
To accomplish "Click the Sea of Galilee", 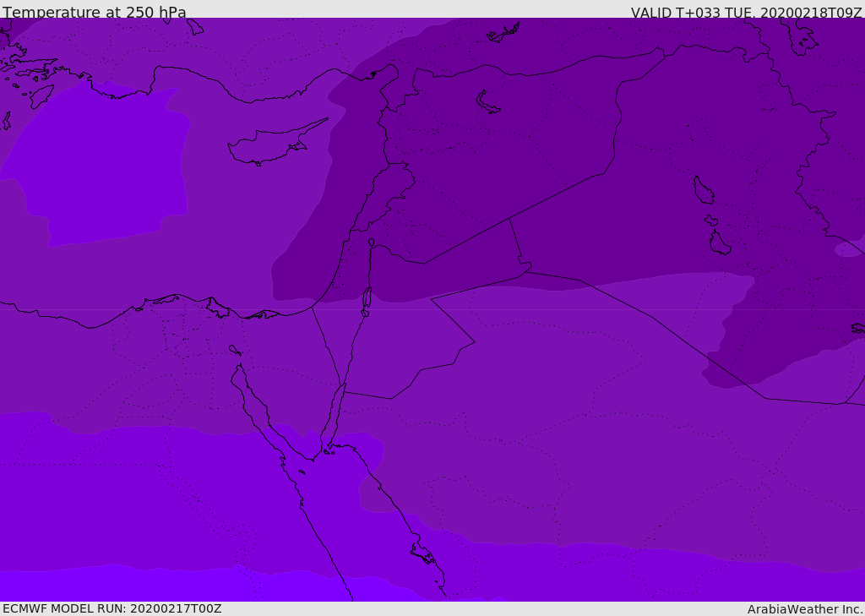I will click(371, 243).
